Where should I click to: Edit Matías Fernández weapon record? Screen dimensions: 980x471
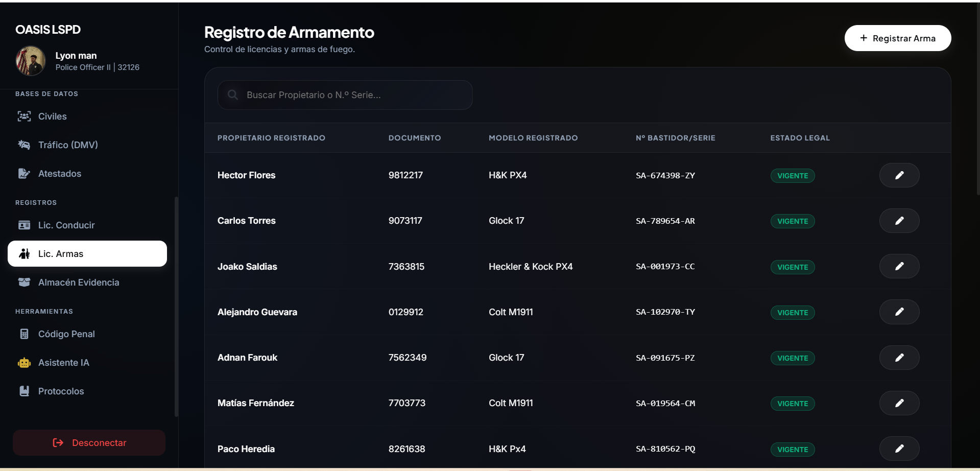click(899, 403)
